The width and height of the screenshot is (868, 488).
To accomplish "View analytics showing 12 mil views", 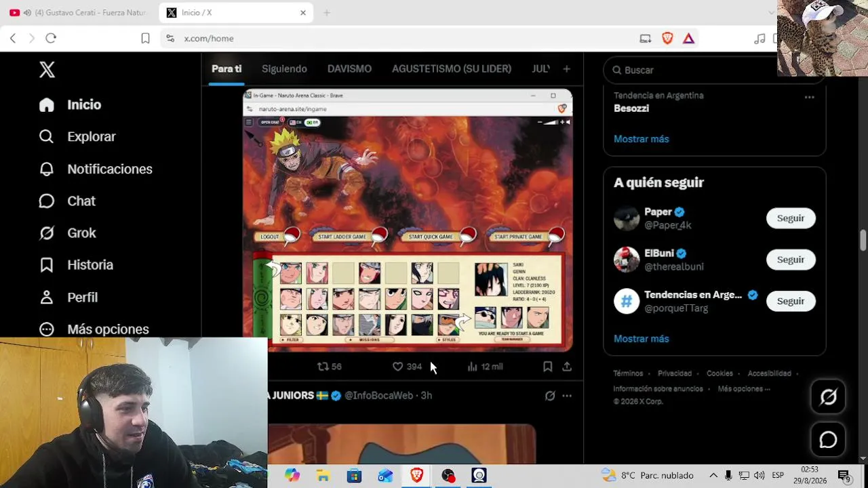I will (485, 366).
